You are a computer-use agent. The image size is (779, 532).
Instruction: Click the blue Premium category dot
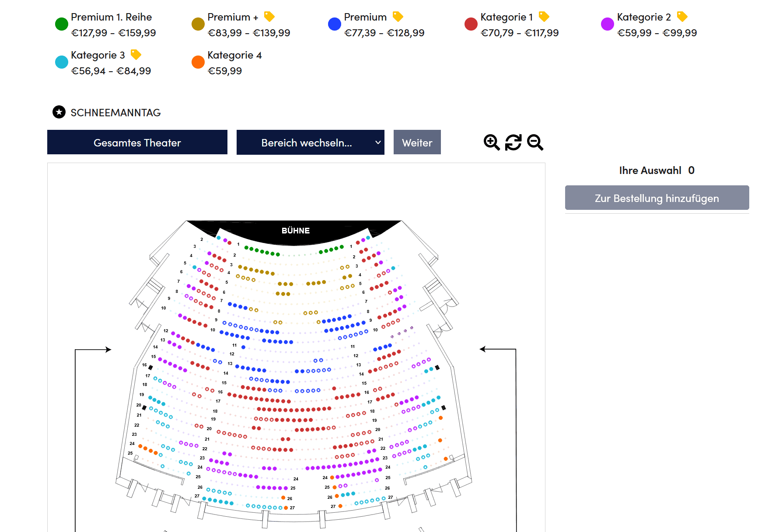[335, 24]
